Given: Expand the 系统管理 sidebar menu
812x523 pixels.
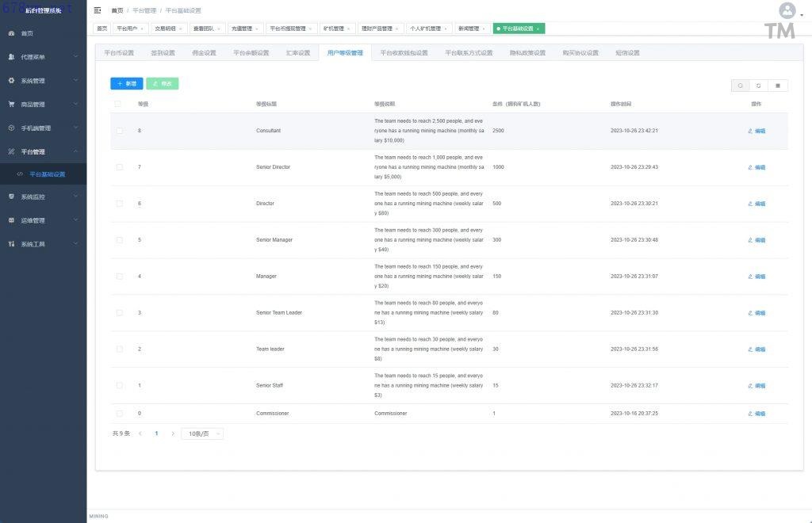Looking at the screenshot, I should pos(43,81).
